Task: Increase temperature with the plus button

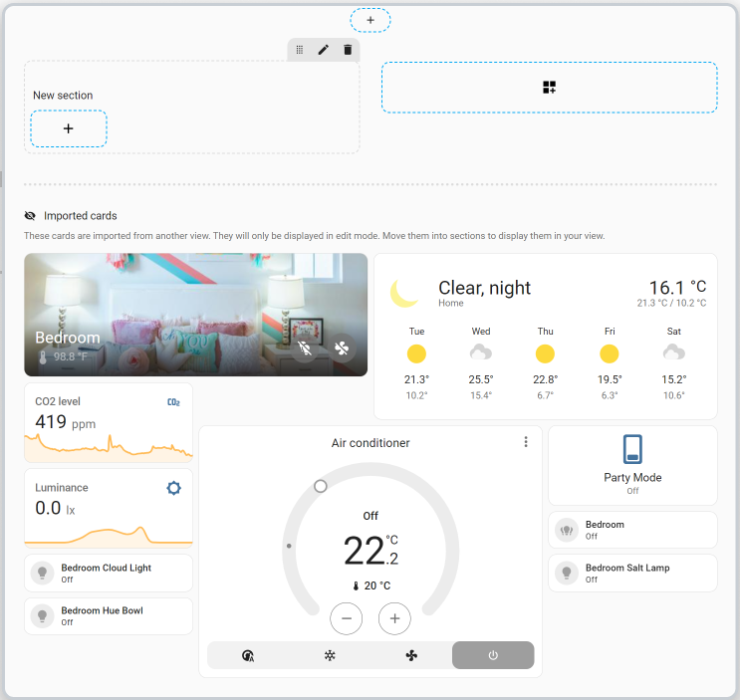Action: tap(394, 618)
